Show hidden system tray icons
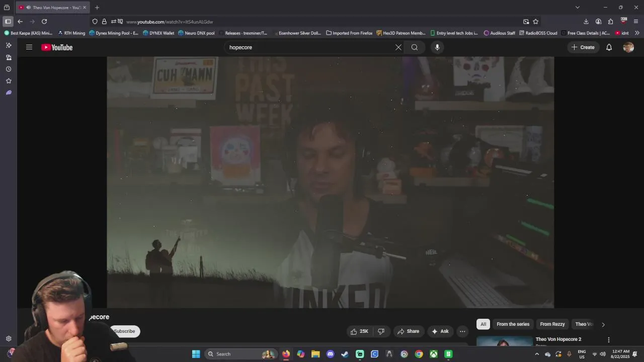The height and width of the screenshot is (362, 644). pos(537,354)
